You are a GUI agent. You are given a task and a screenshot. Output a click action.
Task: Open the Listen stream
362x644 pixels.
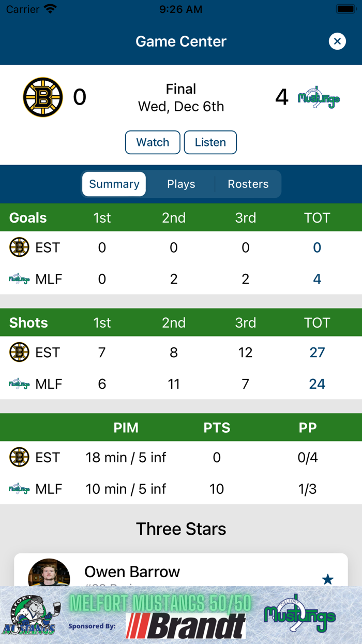tap(210, 142)
